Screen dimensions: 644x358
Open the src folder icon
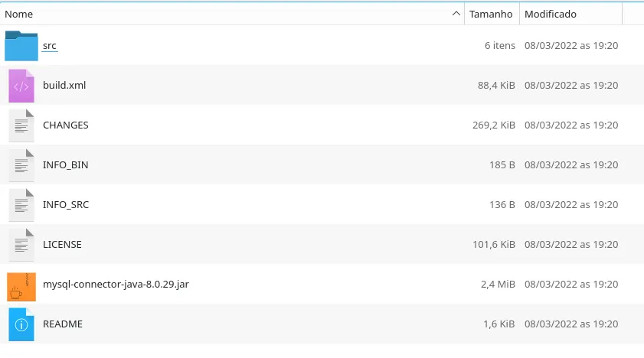[x=21, y=46]
